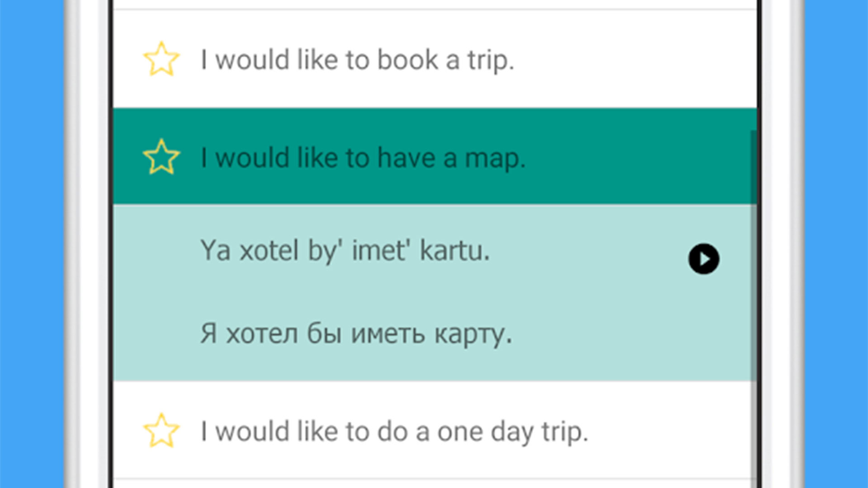Expand "I would like to book a trip."
Screen dimensions: 868x488
tap(357, 60)
